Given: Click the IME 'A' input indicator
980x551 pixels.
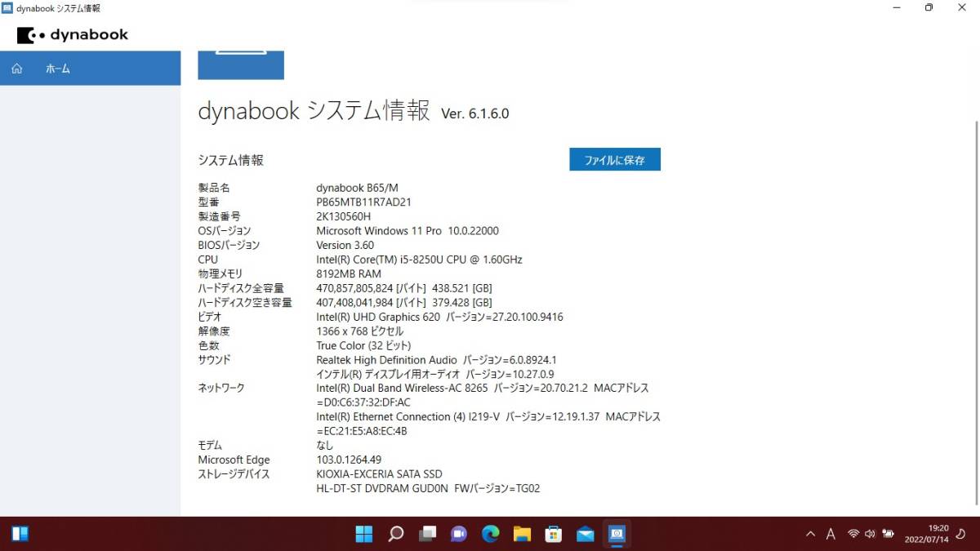Looking at the screenshot, I should click(x=831, y=535).
